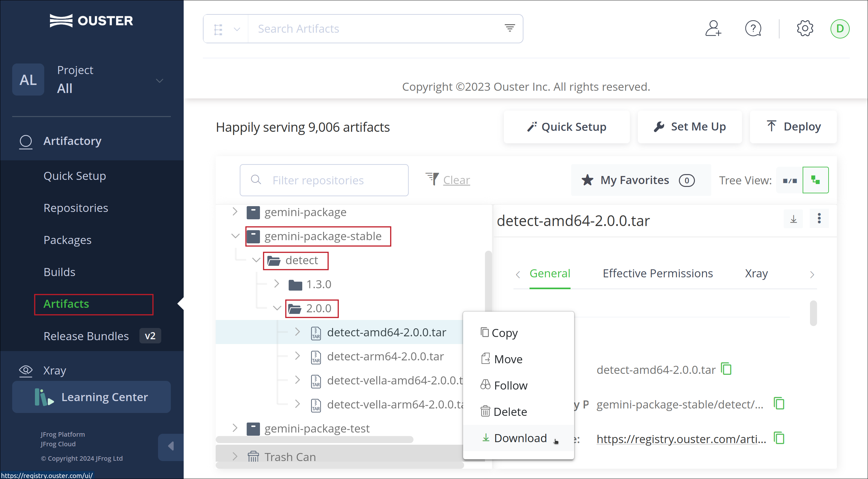The width and height of the screenshot is (868, 479).
Task: Choose Copy from the context menu
Action: click(518, 333)
